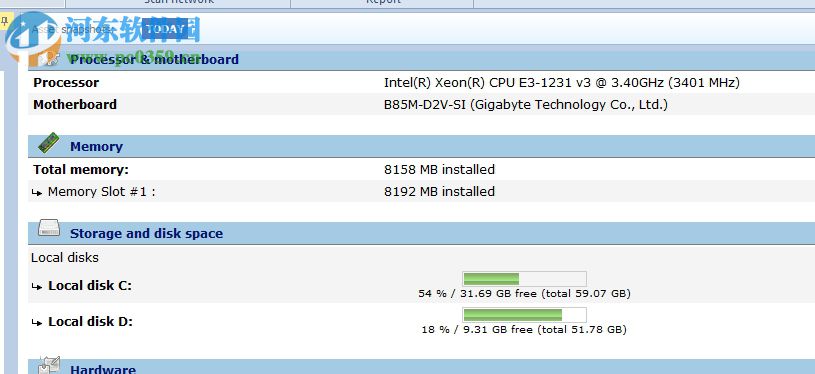The image size is (815, 374).
Task: Click the Asset snapshots label
Action: 72,29
